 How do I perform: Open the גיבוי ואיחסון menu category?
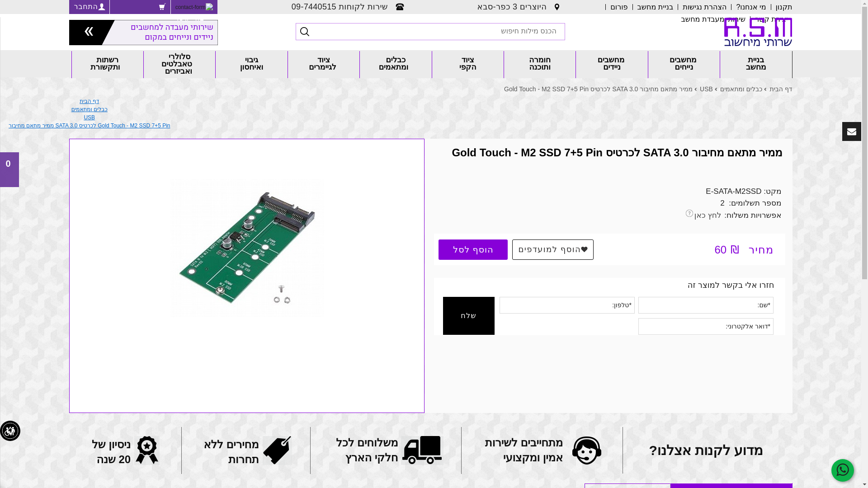point(251,64)
